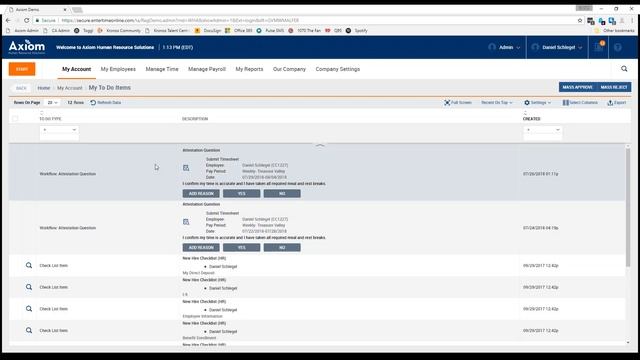This screenshot has height=360, width=640.
Task: Answer NO for 07/26/2018 attestation
Action: click(282, 193)
